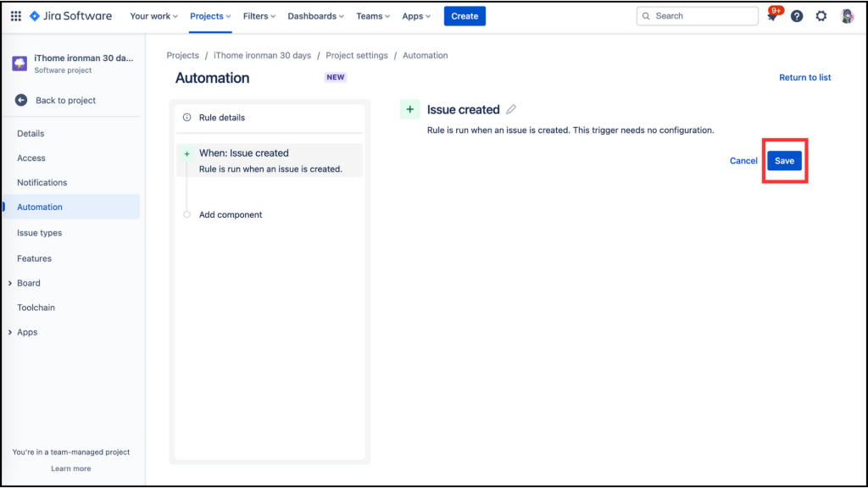Open the Apps dropdown in top bar
Viewport: 868px width, 488px height.
pyautogui.click(x=416, y=16)
